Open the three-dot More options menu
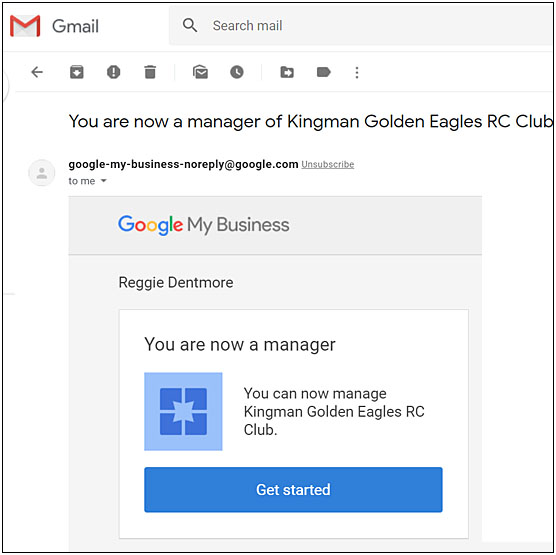This screenshot has width=556, height=555. (x=357, y=72)
